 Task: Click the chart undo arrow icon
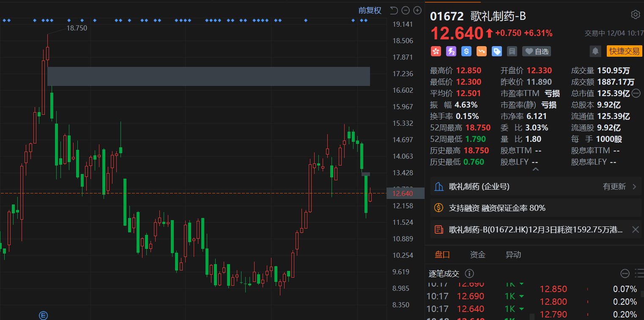(x=393, y=10)
